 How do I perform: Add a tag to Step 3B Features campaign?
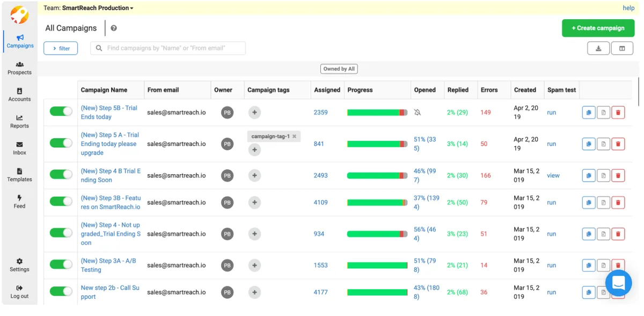[254, 203]
